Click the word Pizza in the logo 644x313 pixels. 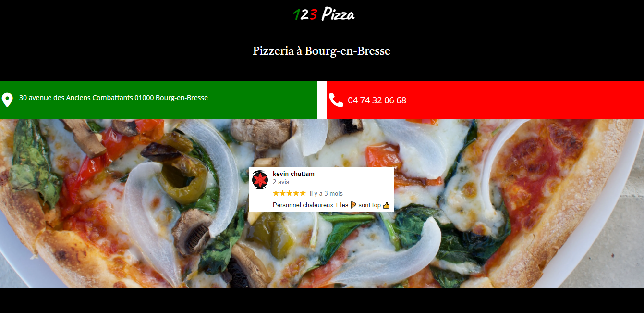tap(338, 15)
